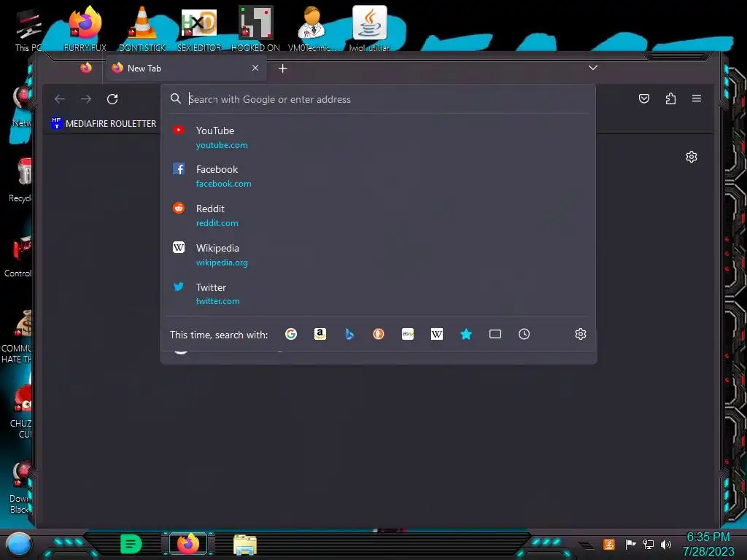Open Firefox application menu
747x560 pixels.
tap(697, 98)
